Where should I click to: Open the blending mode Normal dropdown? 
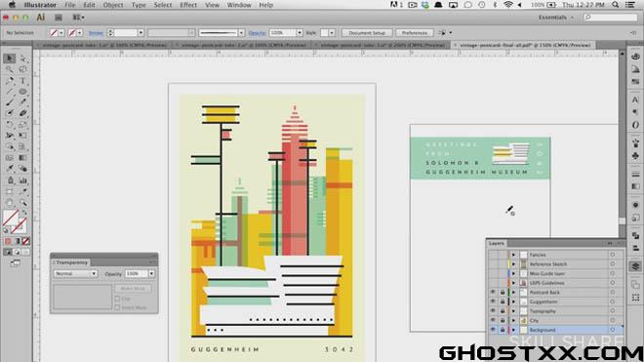click(x=75, y=273)
